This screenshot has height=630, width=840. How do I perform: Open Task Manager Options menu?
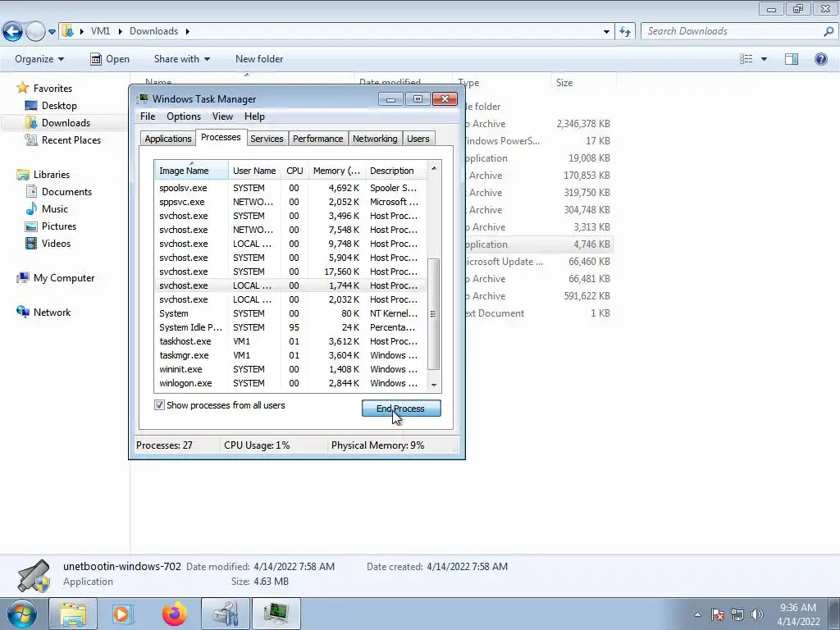coord(183,116)
